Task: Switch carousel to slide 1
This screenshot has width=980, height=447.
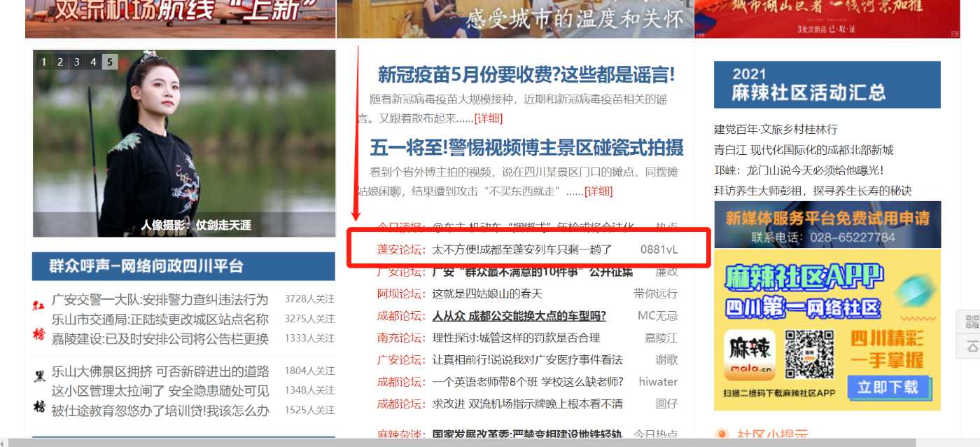Action: 43,62
